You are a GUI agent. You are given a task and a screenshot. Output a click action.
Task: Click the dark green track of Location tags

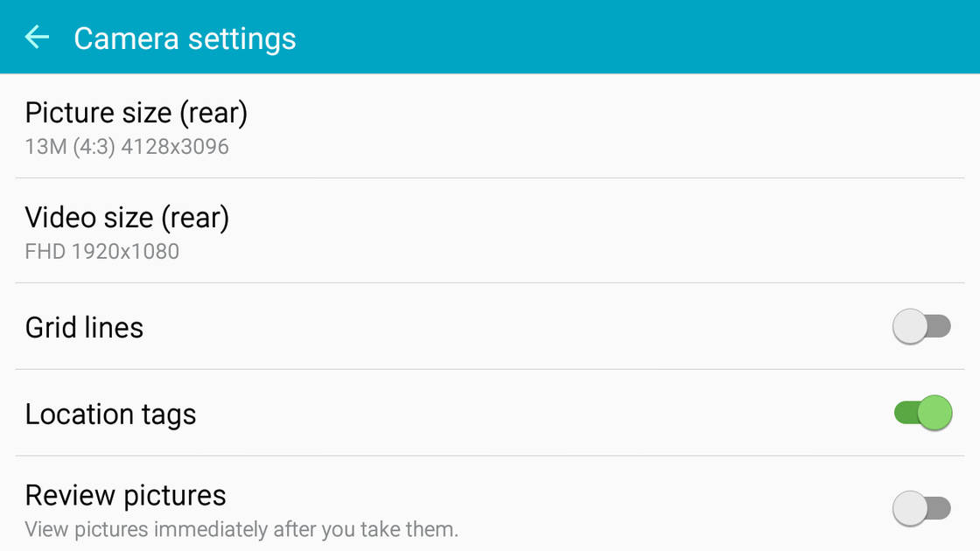[x=903, y=413]
